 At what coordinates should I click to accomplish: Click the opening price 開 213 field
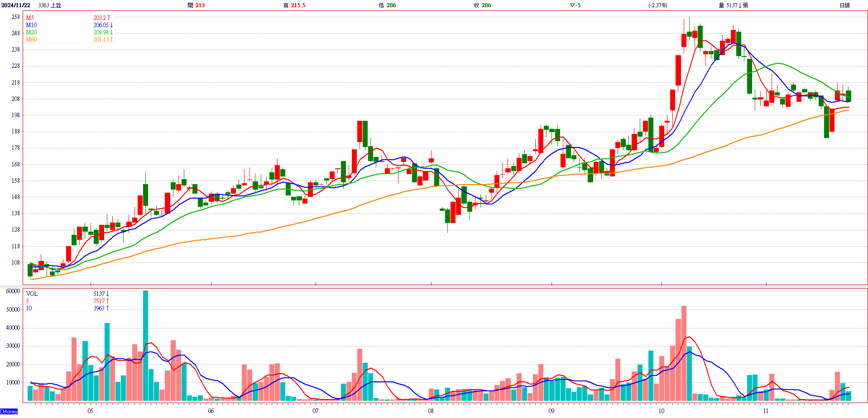pyautogui.click(x=197, y=5)
